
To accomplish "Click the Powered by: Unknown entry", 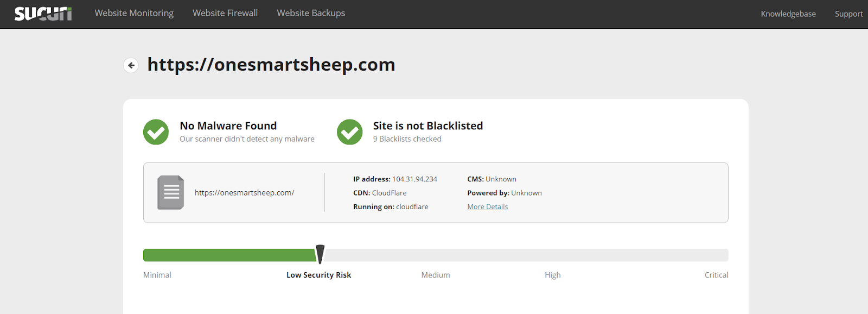I will click(505, 193).
